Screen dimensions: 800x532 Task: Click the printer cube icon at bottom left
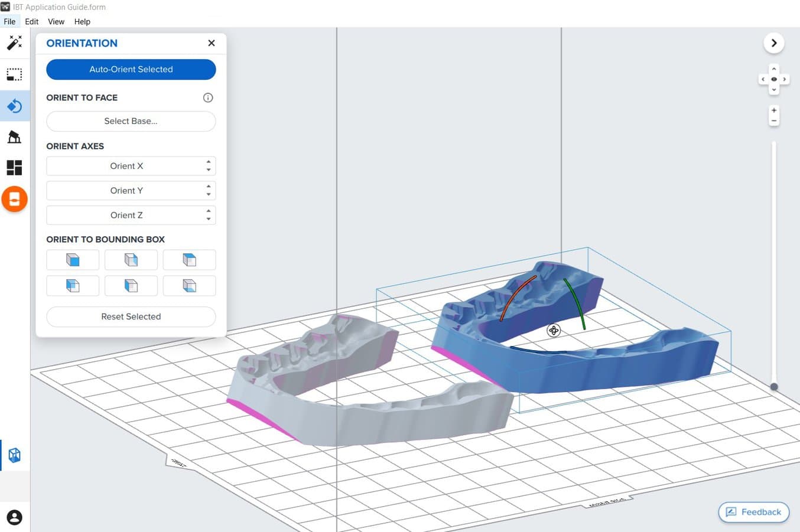14,455
